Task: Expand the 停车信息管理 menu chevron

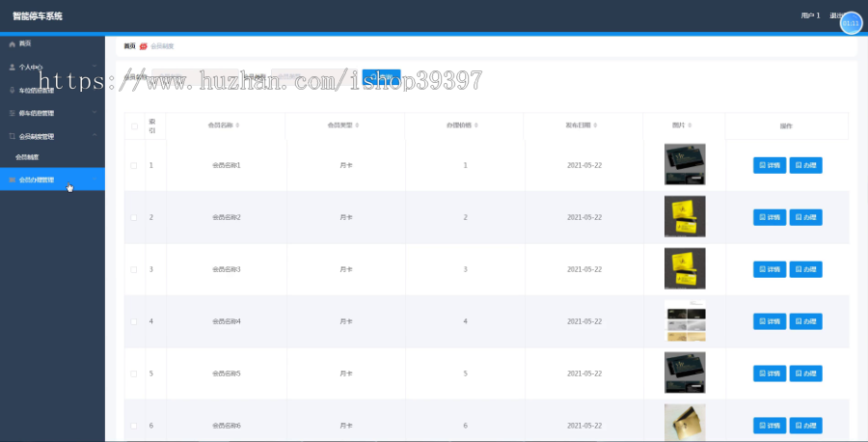Action: coord(95,113)
